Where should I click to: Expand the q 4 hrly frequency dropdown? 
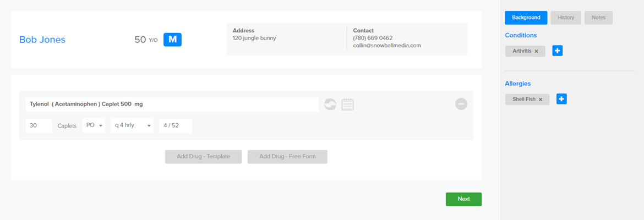click(132, 125)
